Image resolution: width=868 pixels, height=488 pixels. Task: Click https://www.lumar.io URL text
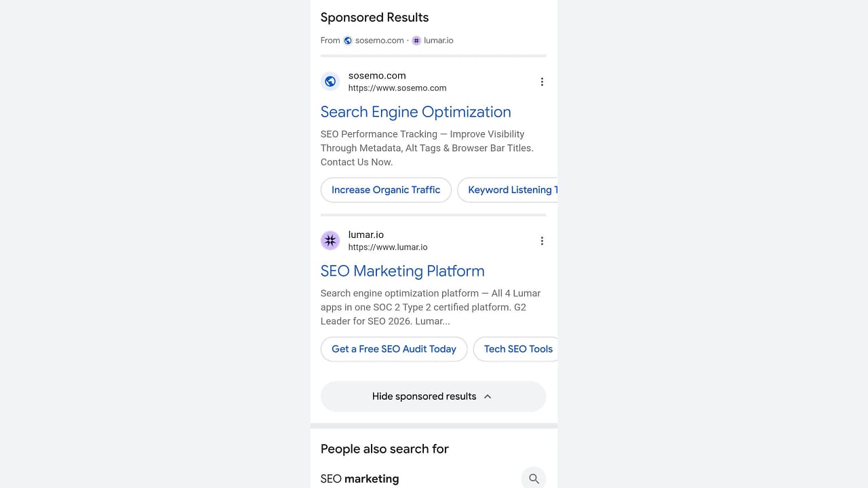[x=388, y=247]
